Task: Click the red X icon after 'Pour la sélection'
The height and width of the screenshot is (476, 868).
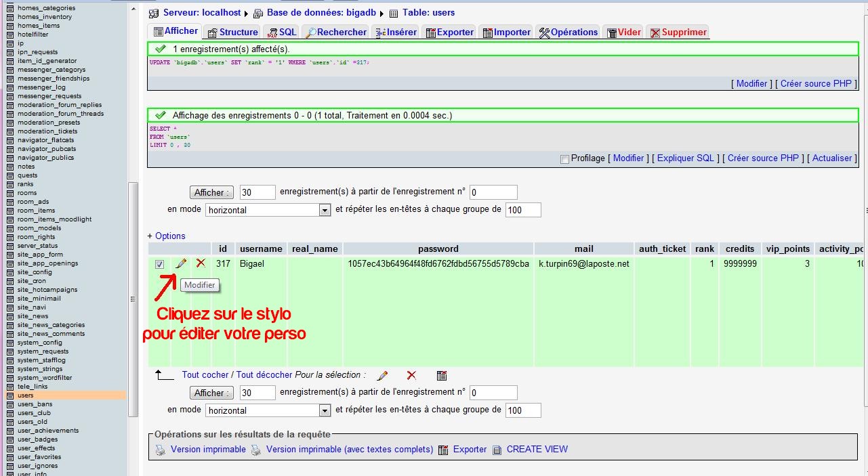Action: coord(411,375)
